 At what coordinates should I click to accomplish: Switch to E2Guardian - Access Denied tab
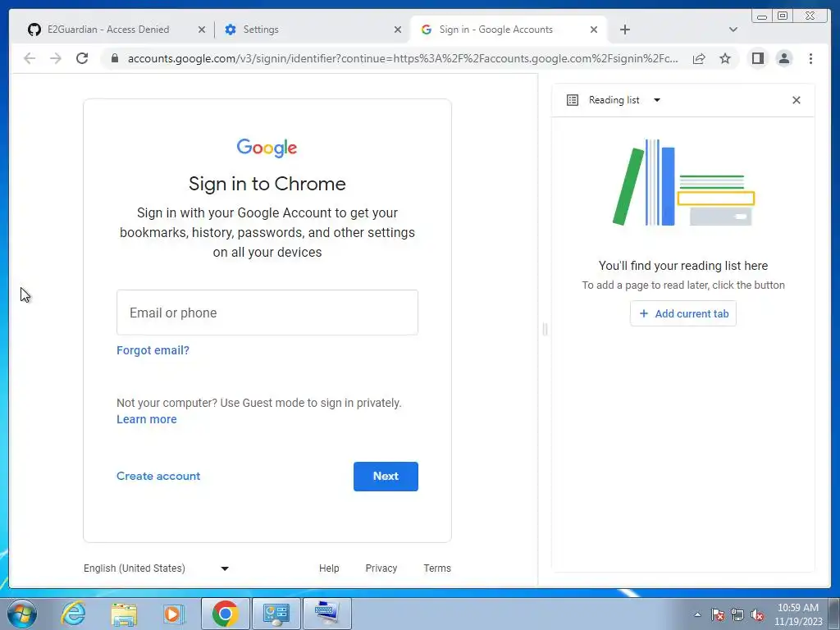coord(108,30)
